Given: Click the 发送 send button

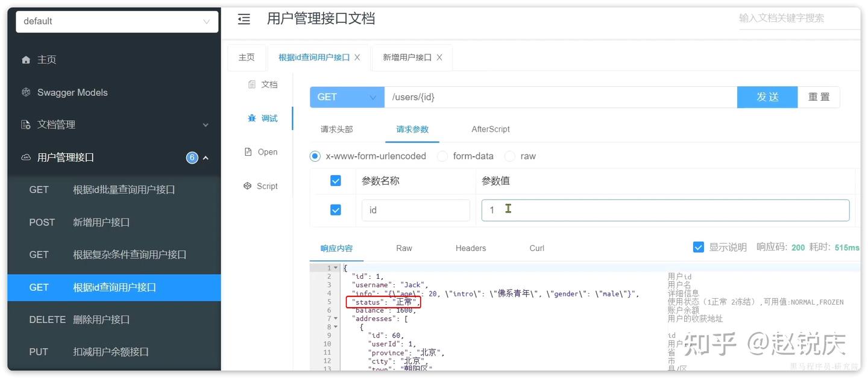Looking at the screenshot, I should tap(767, 97).
